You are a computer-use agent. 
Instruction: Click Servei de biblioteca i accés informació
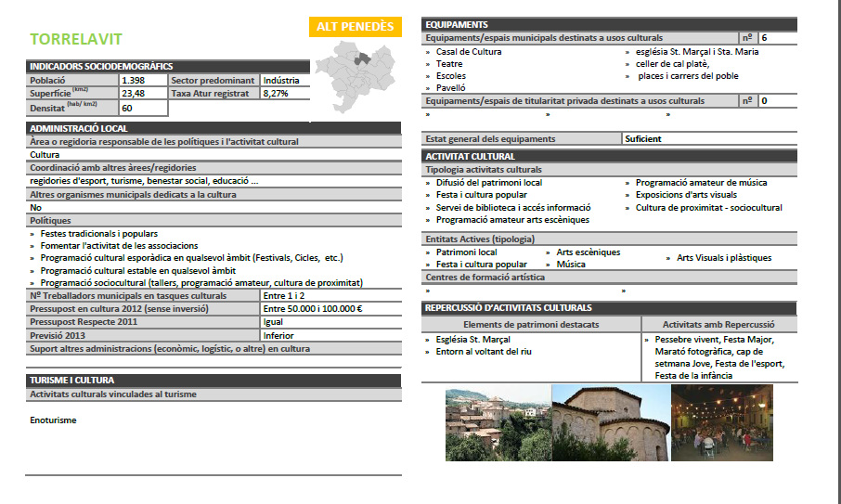(513, 208)
